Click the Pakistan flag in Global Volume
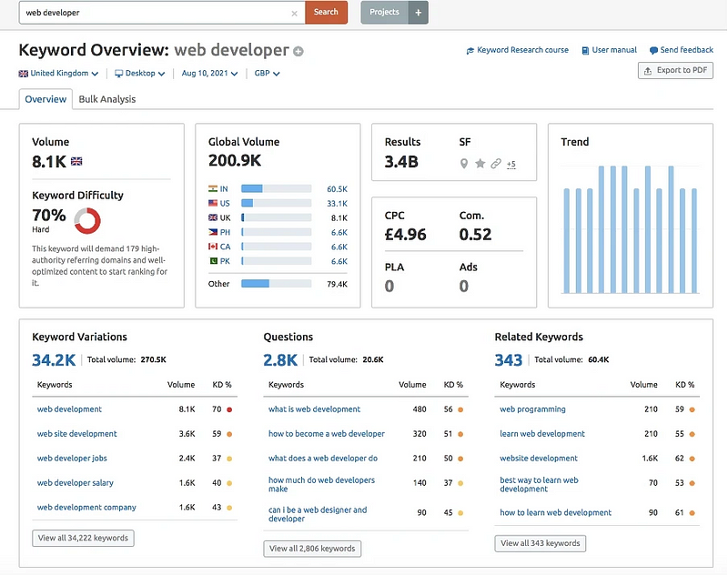Viewport: 728px width, 575px height. click(213, 260)
